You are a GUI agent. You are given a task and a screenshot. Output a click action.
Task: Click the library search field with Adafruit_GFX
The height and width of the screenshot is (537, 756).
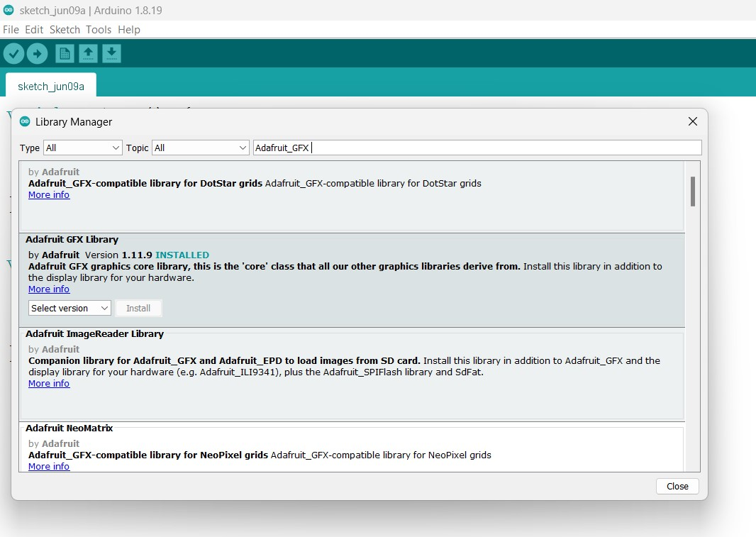tap(477, 148)
